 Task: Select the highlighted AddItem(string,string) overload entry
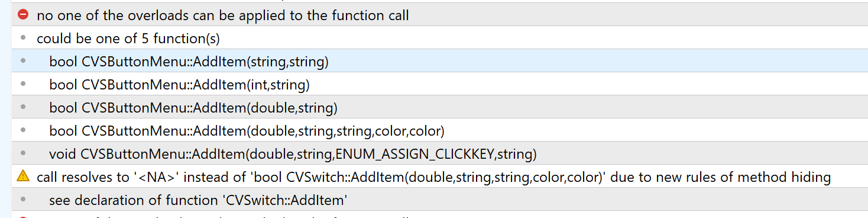[x=440, y=62]
